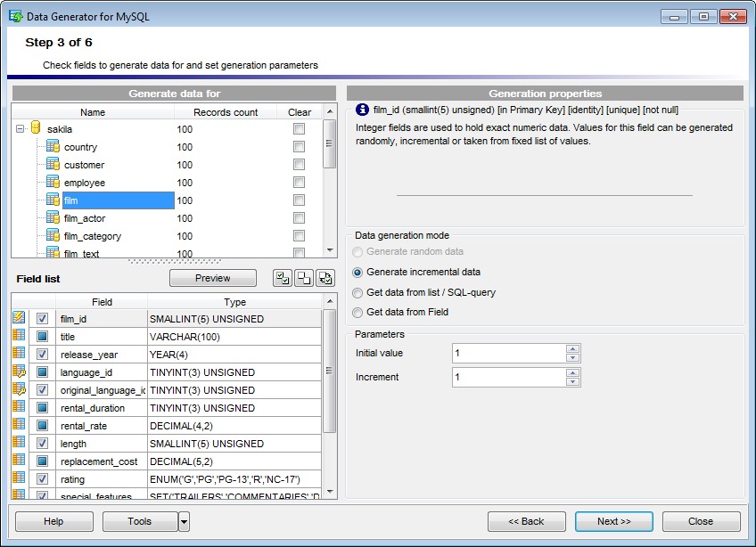756x547 pixels.
Task: Click the 'Invert check' icon beside Preview
Action: (325, 278)
